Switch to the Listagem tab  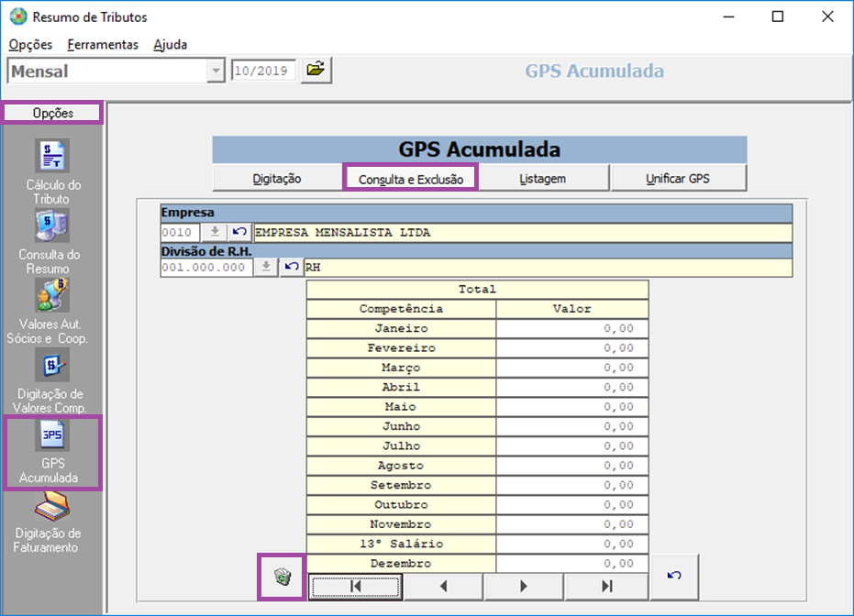click(x=543, y=179)
